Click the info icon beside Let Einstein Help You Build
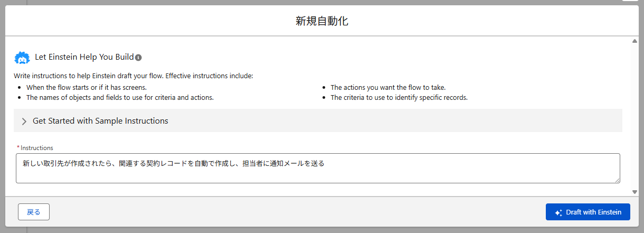Screen dimensions: 644x233 (138, 58)
